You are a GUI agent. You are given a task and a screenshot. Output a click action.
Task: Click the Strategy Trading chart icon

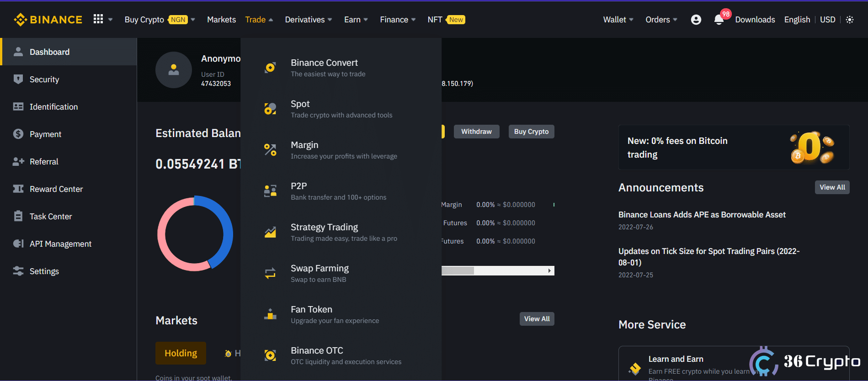click(270, 232)
